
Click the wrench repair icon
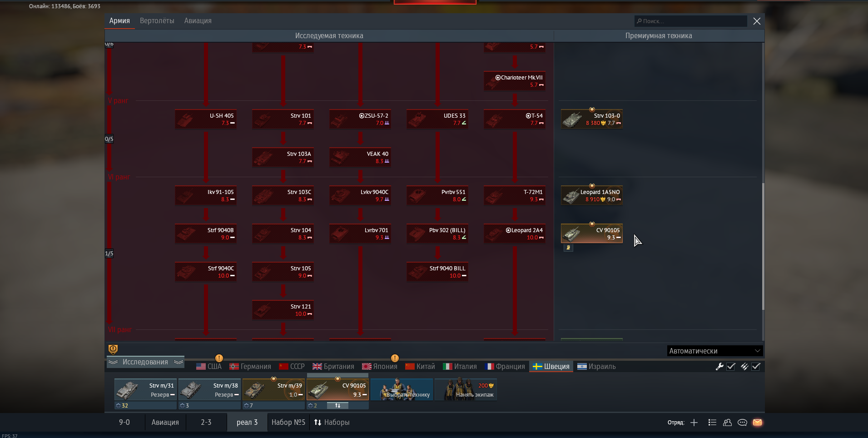click(719, 367)
